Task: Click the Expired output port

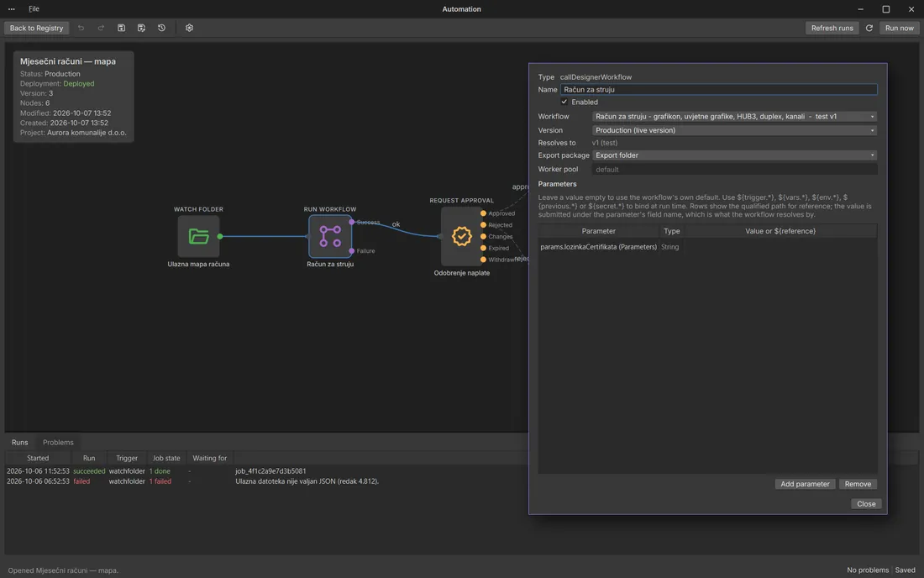Action: (x=483, y=248)
